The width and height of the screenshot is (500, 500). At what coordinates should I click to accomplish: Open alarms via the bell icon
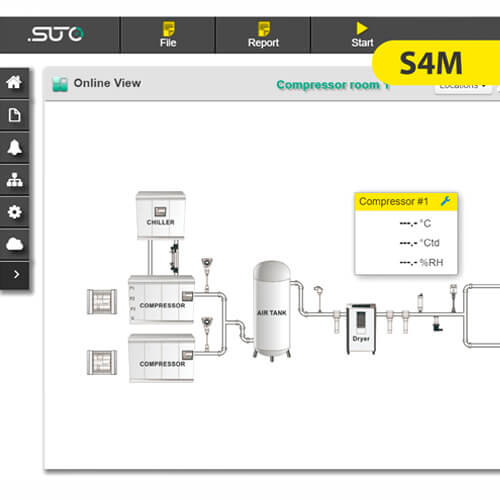(x=14, y=148)
